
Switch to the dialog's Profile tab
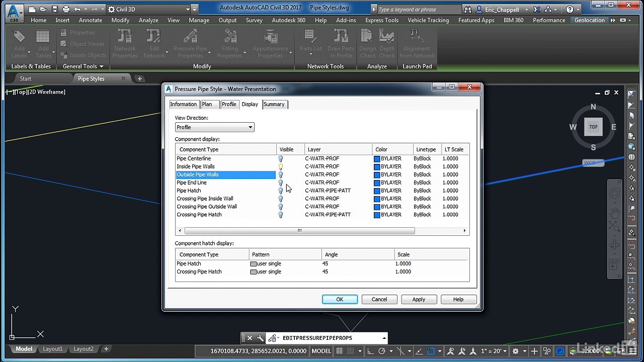(x=229, y=104)
